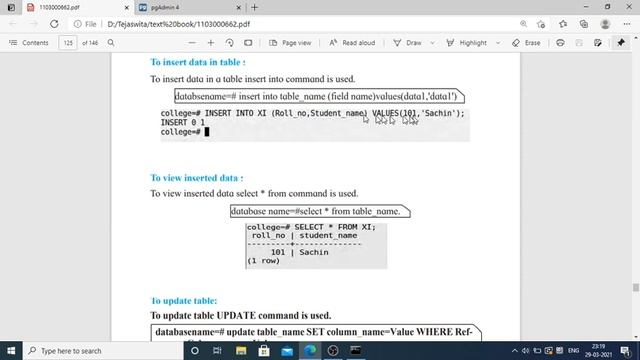Click the scrollbar up arrow
This screenshot has width=640, height=360.
pos(636,38)
